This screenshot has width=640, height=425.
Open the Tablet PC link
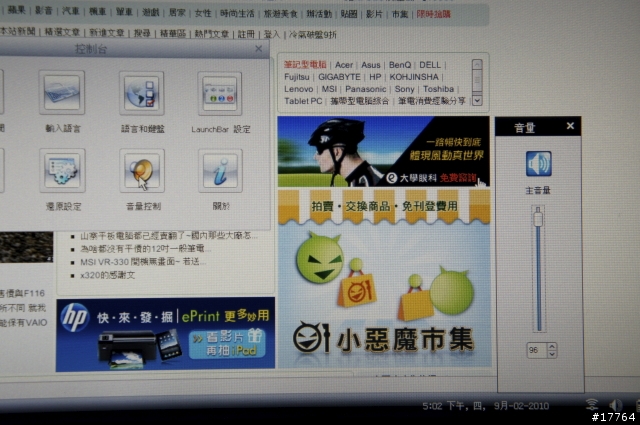pyautogui.click(x=303, y=101)
